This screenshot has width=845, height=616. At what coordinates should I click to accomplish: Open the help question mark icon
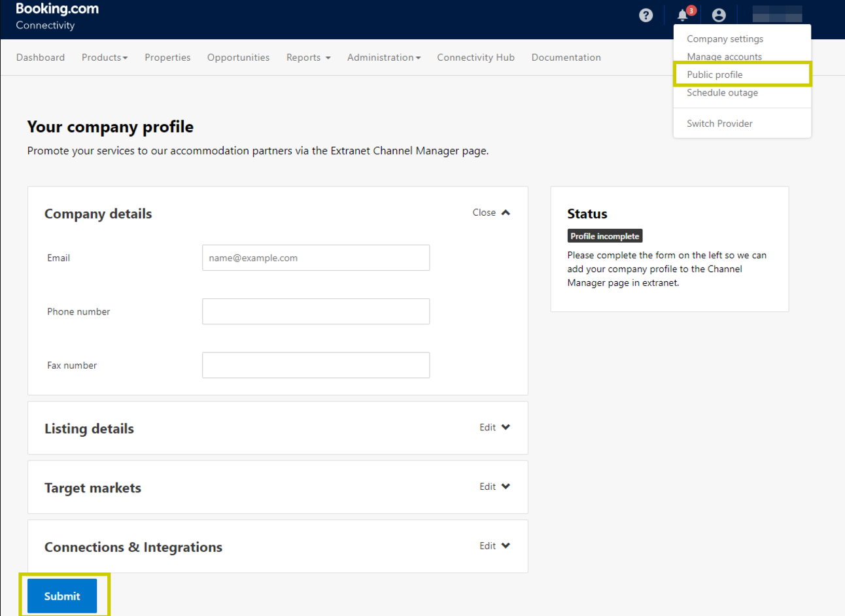click(x=646, y=15)
